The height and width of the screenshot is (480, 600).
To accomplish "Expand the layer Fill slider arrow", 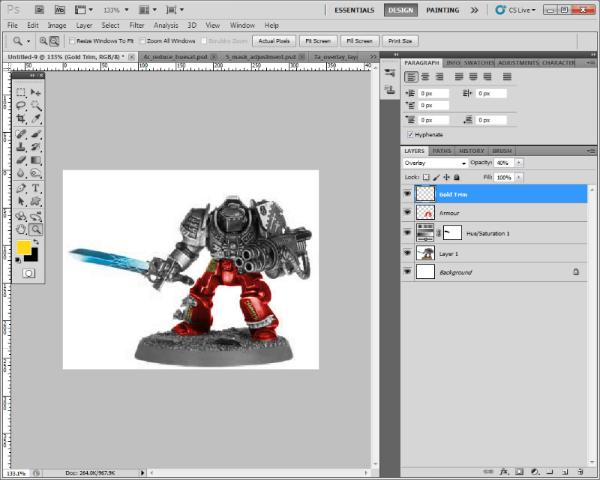I will [519, 177].
